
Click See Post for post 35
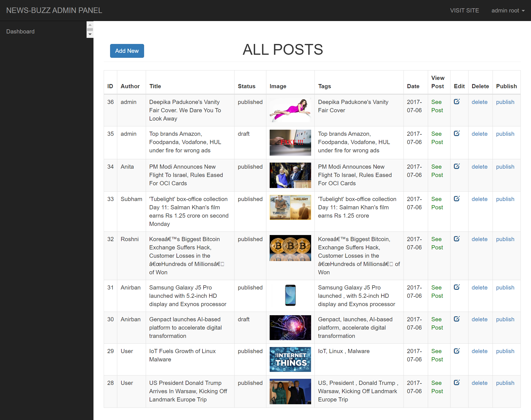(x=437, y=138)
